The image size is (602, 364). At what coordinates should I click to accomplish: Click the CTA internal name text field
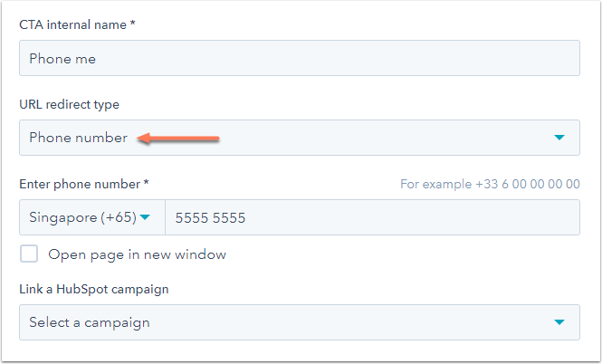[299, 59]
